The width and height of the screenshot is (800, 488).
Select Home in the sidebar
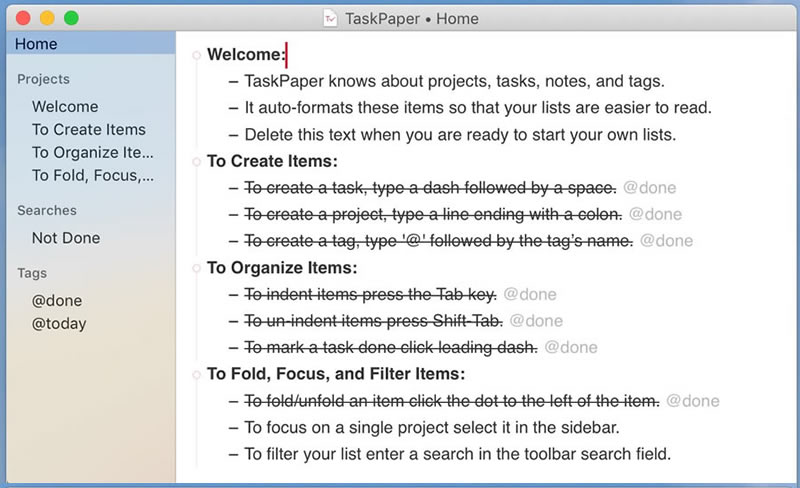[91, 43]
